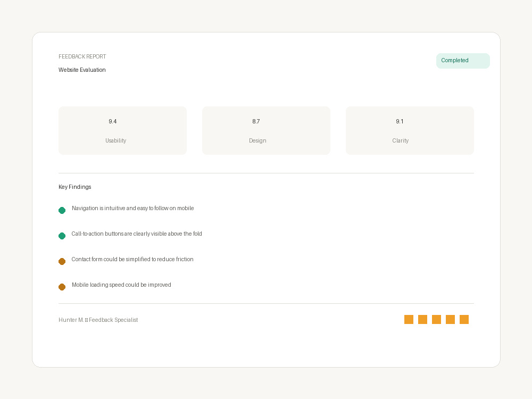The image size is (532, 399).
Task: Click the orange dot beside Mobile loading finding
Action: 62,287
